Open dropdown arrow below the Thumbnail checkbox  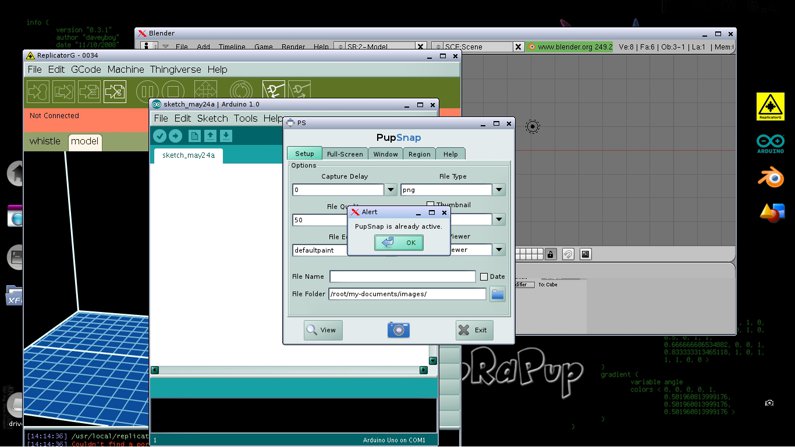tap(499, 219)
